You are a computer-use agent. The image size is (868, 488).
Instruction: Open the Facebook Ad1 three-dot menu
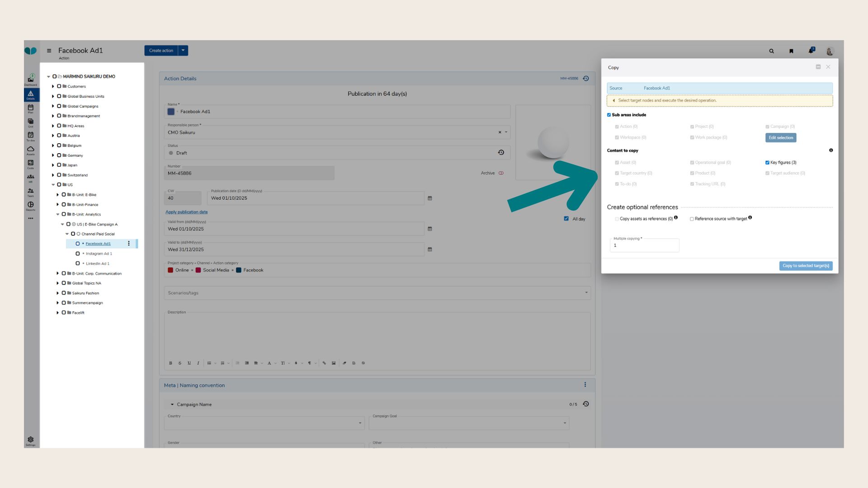[x=129, y=244]
